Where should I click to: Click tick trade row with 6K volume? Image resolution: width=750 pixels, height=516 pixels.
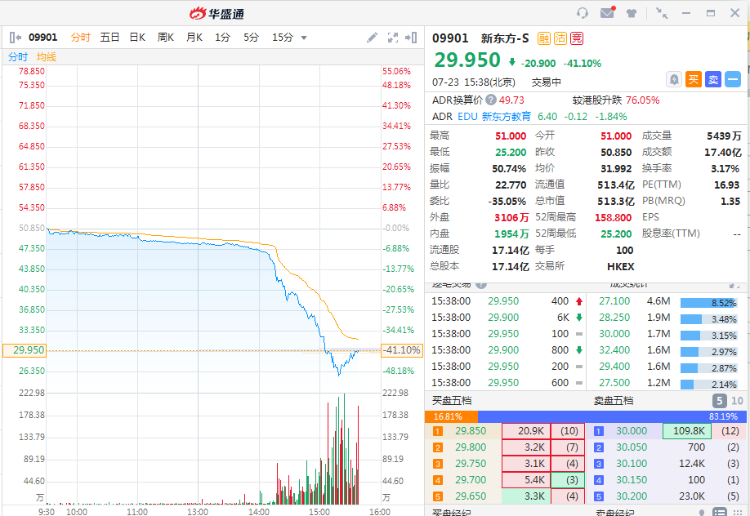[x=507, y=318]
